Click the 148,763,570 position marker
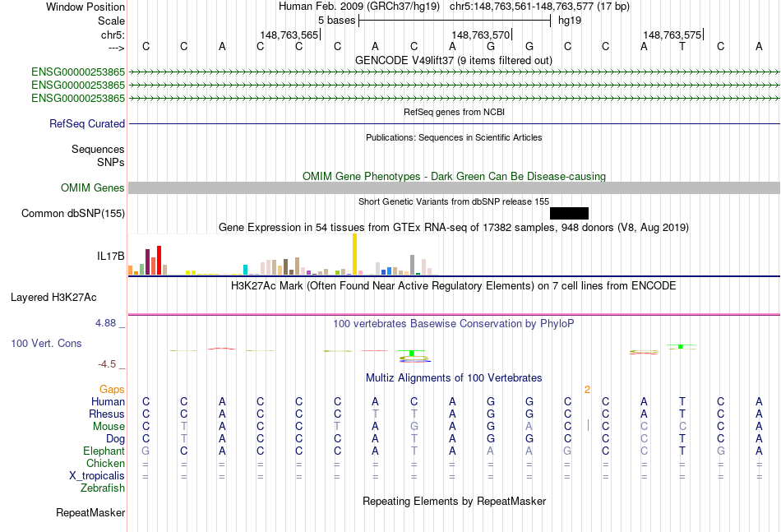Viewport: 781px width, 532px height. [481, 35]
